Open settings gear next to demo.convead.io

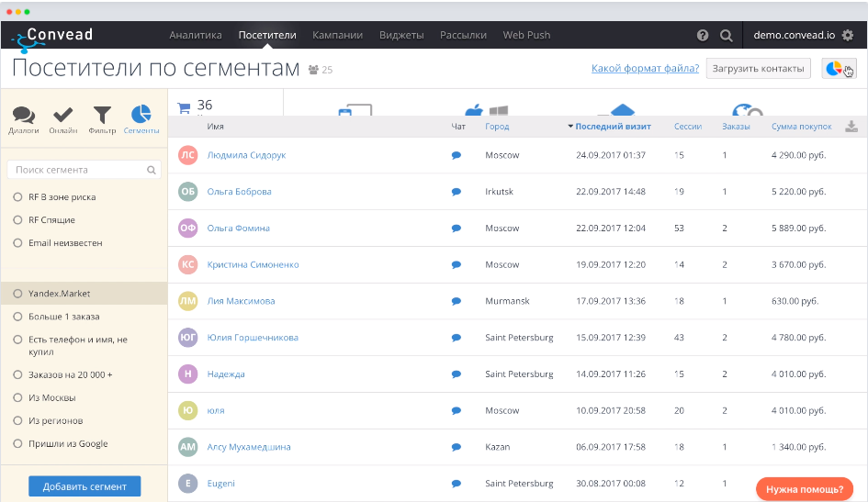848,36
